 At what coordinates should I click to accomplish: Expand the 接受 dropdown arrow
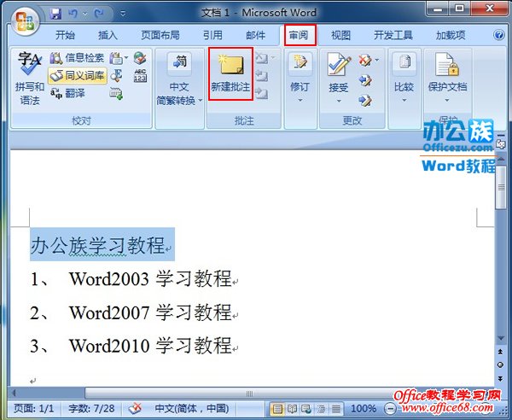339,101
